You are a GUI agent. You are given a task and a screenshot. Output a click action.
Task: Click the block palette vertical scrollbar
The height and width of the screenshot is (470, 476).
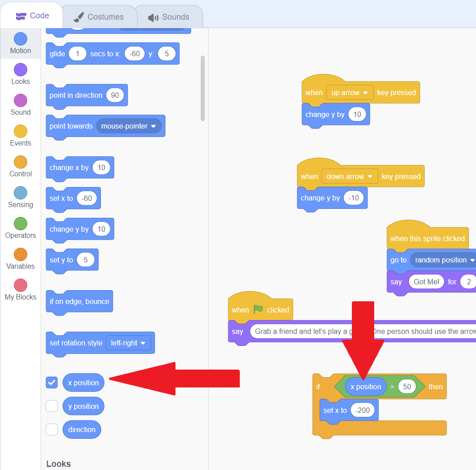pos(202,88)
